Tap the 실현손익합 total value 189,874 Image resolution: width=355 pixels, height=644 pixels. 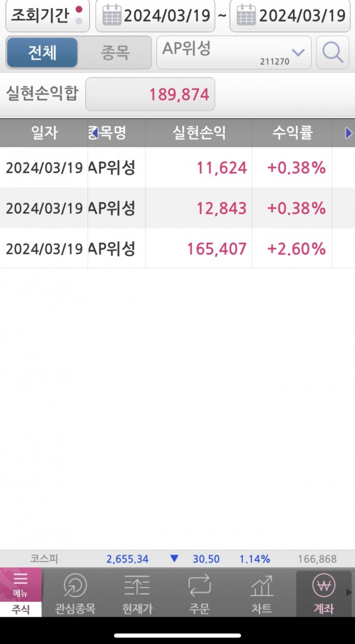click(x=150, y=94)
